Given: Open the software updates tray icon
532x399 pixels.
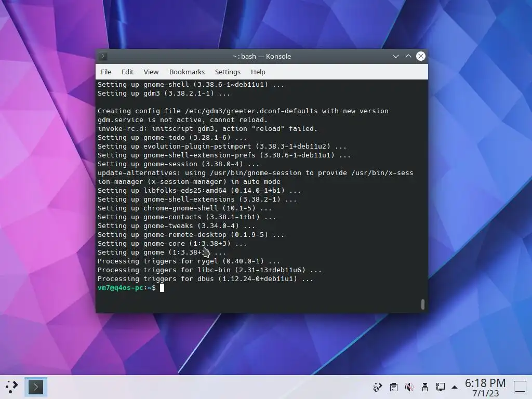Looking at the screenshot, I should pyautogui.click(x=377, y=387).
